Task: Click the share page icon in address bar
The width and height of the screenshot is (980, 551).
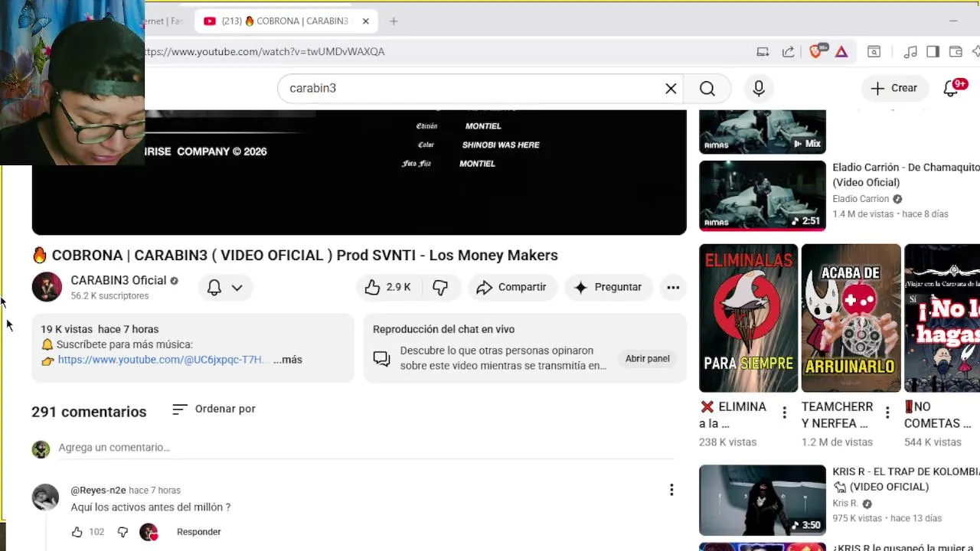Action: (x=788, y=51)
